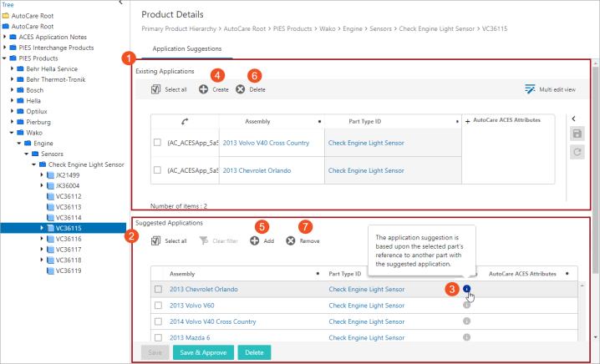The width and height of the screenshot is (600, 364).
Task: Click plus icon beside AutoCare ACES Attributes
Action: point(468,121)
